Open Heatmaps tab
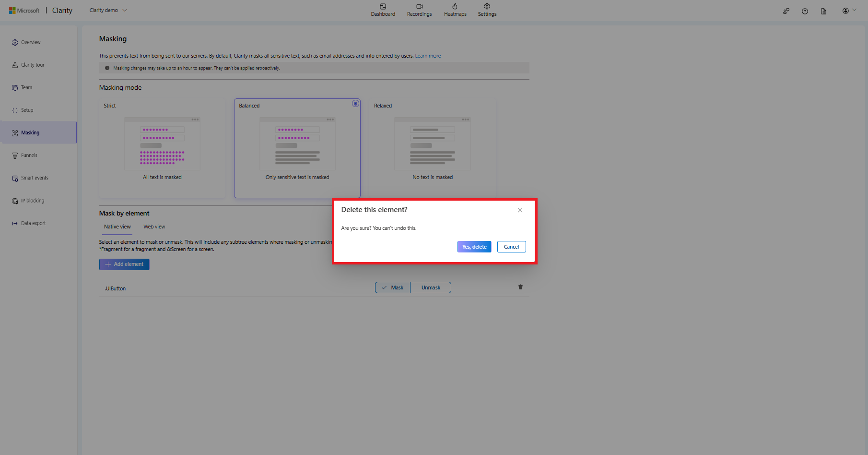 (x=455, y=10)
